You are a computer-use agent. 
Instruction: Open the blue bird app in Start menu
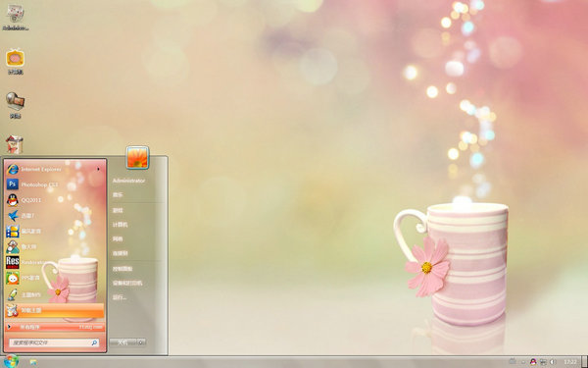coord(55,216)
